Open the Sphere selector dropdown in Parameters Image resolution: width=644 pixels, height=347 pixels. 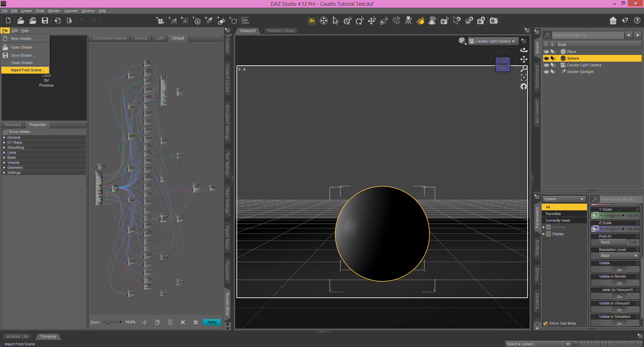564,199
